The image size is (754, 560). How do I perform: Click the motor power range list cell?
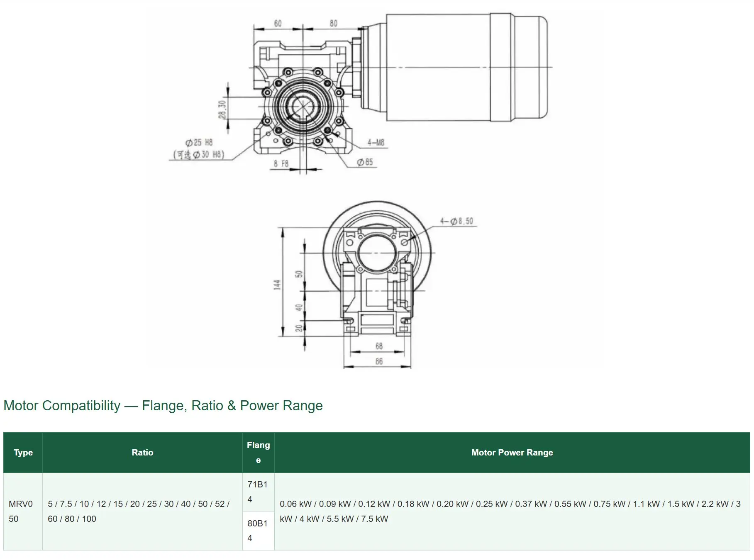click(512, 511)
